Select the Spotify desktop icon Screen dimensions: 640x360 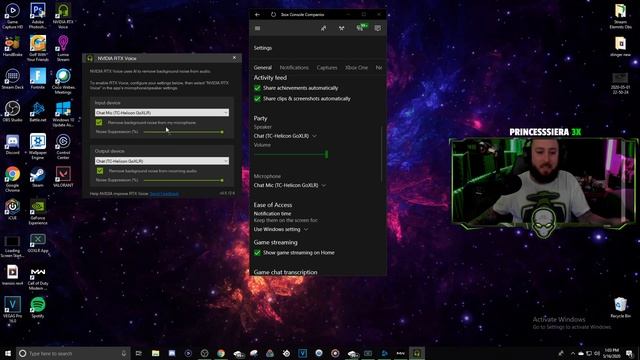click(38, 307)
